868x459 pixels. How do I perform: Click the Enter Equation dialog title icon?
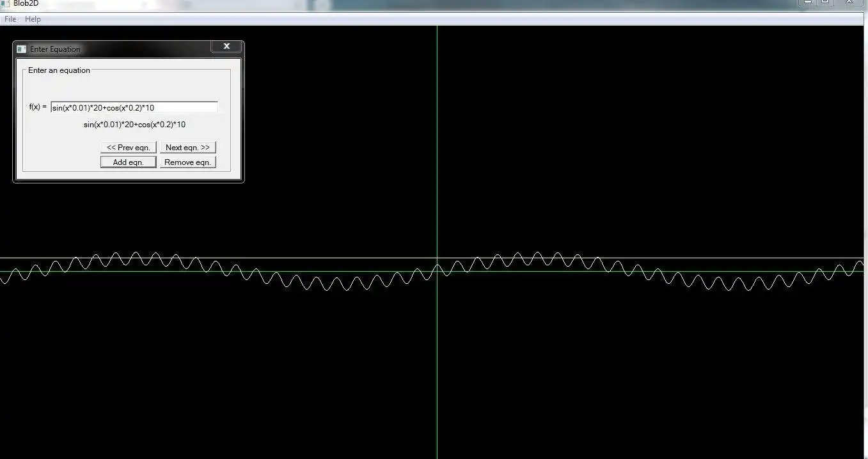[x=21, y=49]
